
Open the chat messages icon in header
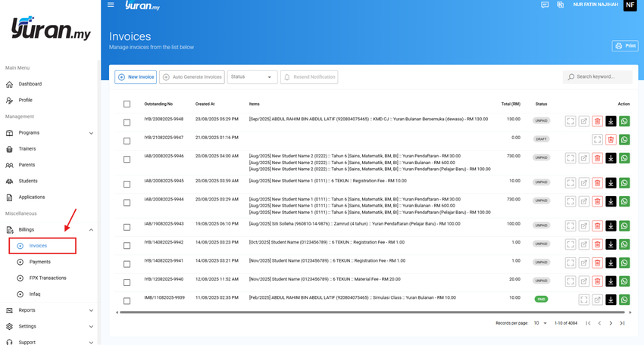[x=545, y=5]
